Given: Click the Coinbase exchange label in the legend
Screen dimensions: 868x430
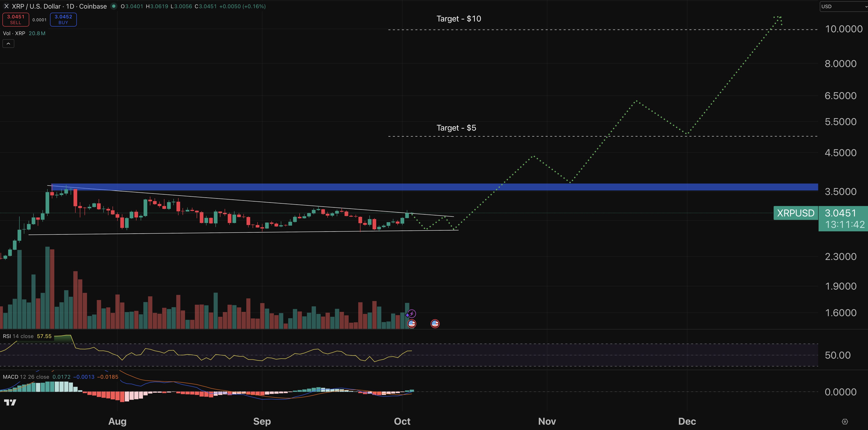Looking at the screenshot, I should pyautogui.click(x=93, y=6).
